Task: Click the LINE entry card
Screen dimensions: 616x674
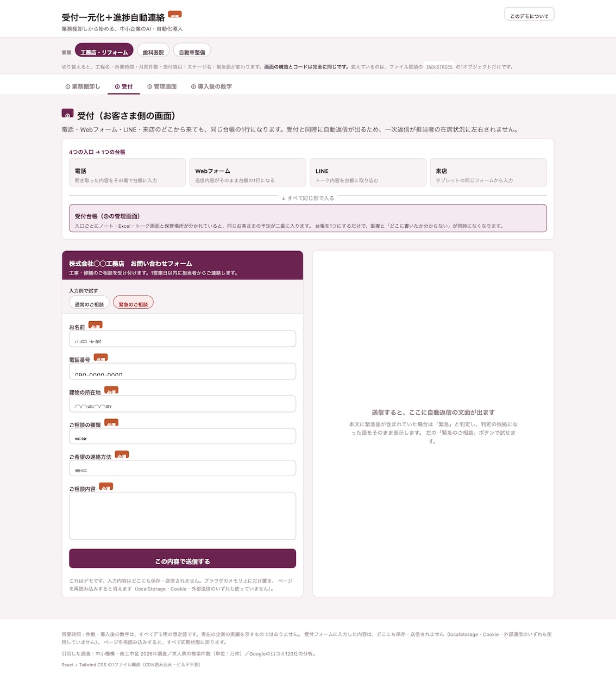Action: (x=368, y=172)
